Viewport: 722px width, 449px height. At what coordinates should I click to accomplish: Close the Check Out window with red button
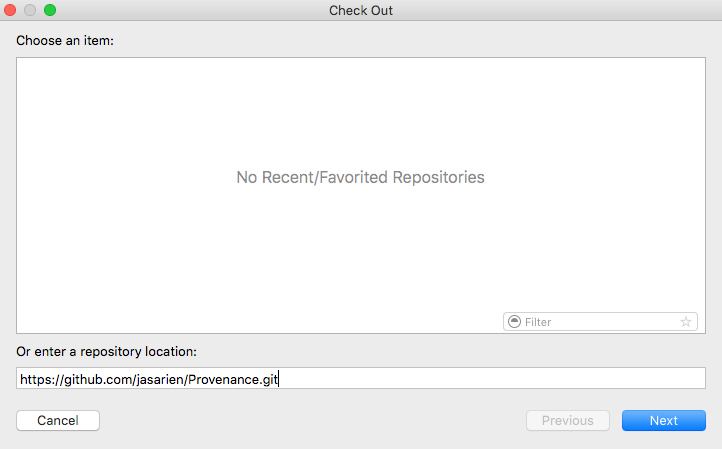12,10
